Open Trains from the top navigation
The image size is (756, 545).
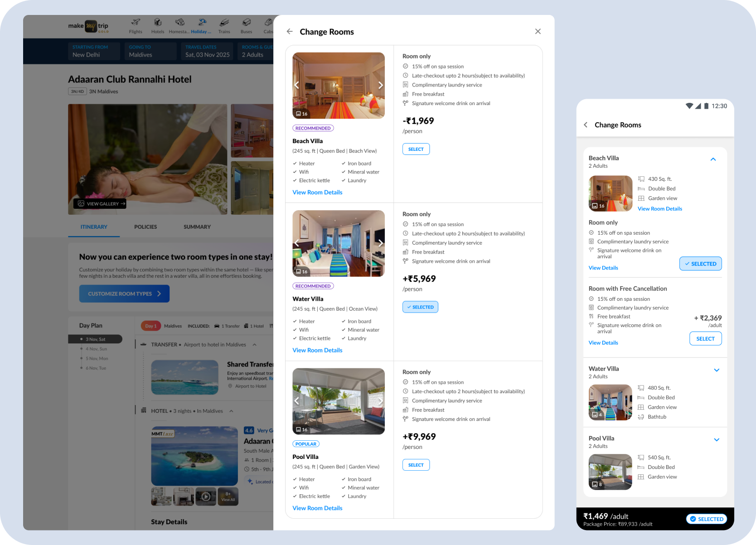(x=224, y=26)
